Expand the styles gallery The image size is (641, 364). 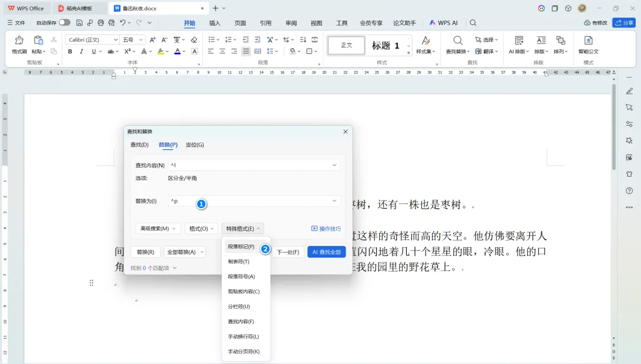pos(408,53)
